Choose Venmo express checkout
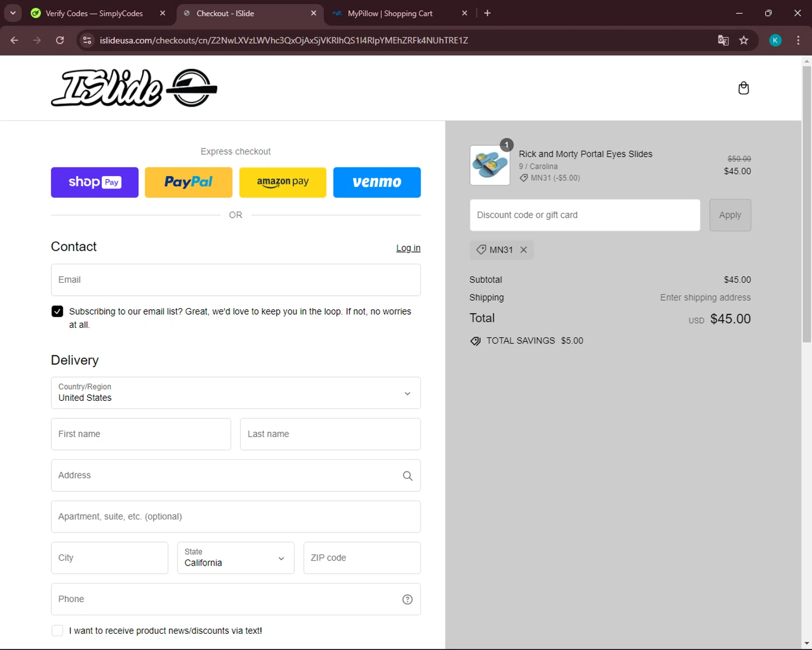The width and height of the screenshot is (812, 650). (377, 183)
